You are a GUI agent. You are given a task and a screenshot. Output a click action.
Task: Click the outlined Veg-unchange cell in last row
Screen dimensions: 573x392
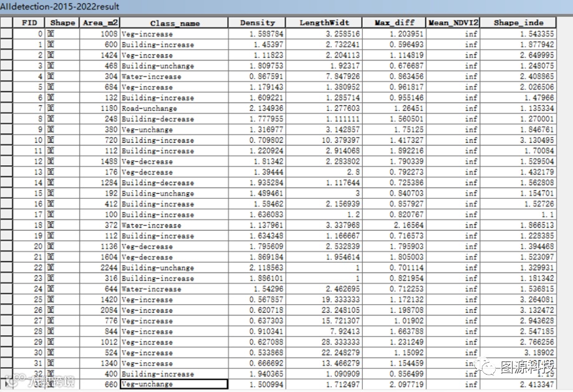point(175,384)
